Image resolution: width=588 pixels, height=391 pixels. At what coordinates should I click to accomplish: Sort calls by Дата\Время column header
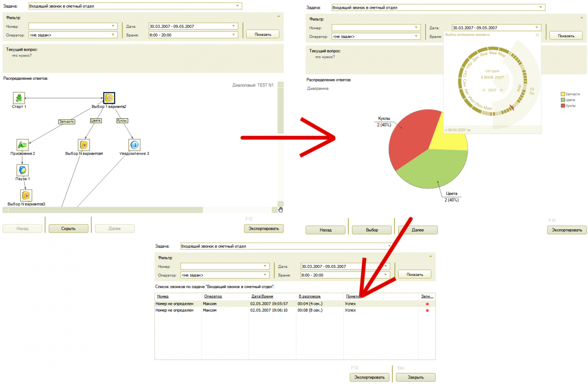[262, 297]
